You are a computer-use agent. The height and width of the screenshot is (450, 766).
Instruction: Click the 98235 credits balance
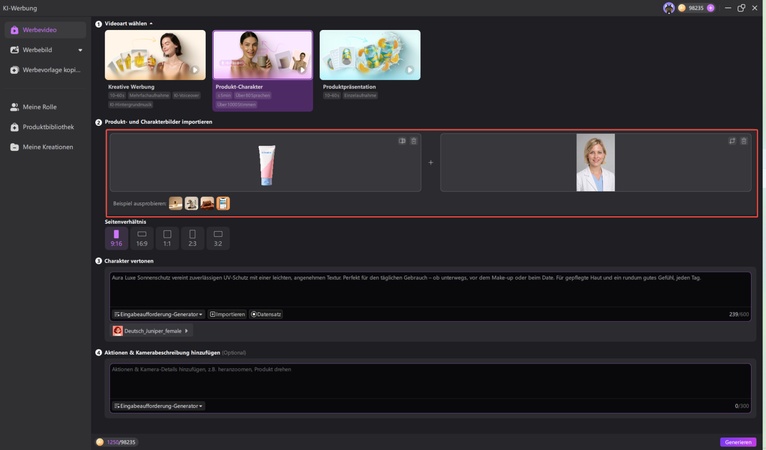(x=696, y=8)
